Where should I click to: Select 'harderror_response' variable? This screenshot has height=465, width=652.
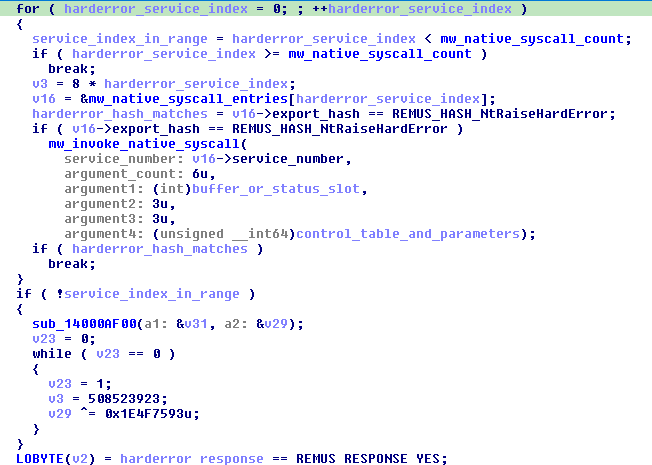tap(192, 458)
